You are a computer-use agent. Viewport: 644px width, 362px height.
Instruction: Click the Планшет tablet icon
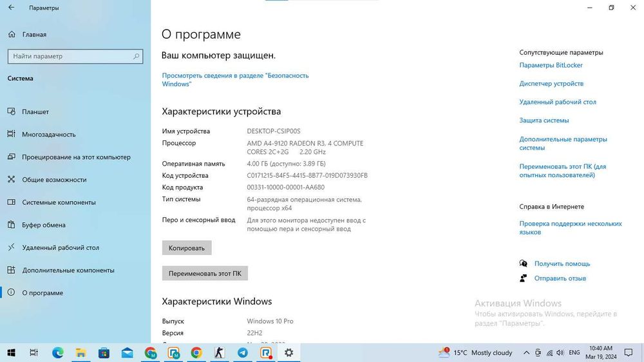12,111
